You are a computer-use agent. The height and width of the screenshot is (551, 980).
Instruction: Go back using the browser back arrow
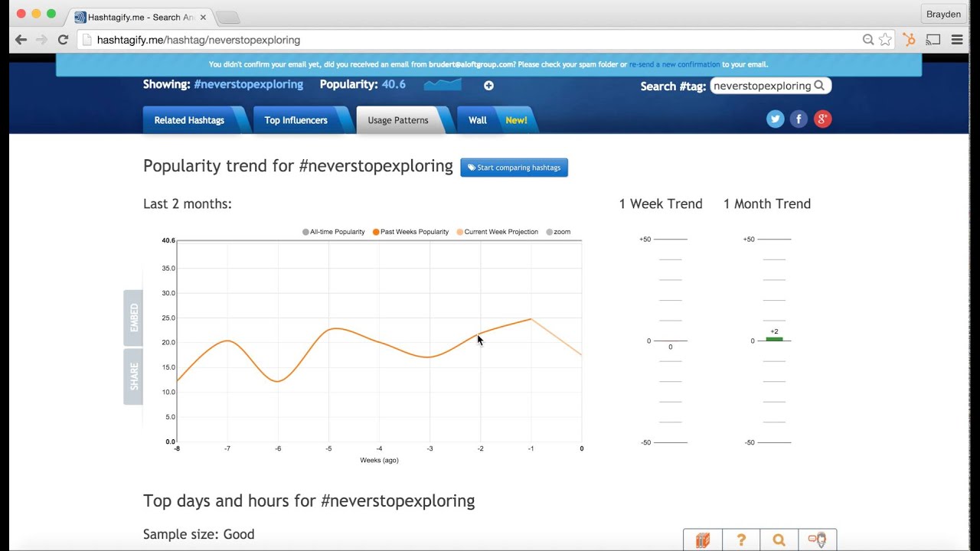click(x=21, y=40)
